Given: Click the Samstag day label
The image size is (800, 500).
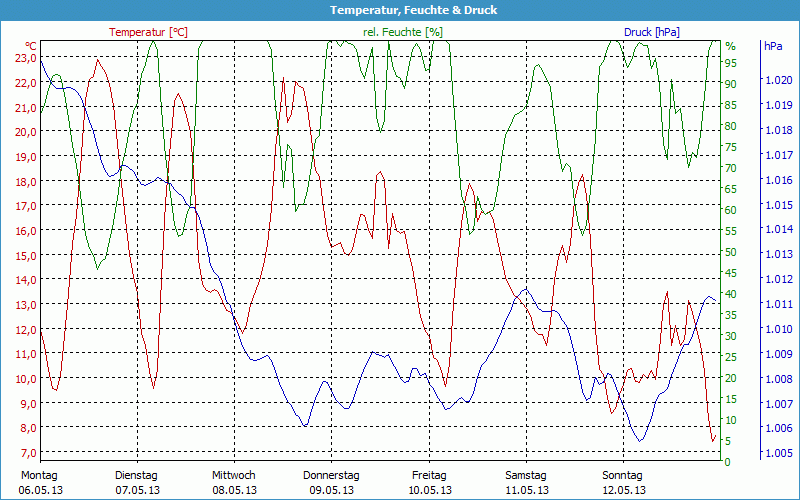Looking at the screenshot, I should pyautogui.click(x=526, y=476).
